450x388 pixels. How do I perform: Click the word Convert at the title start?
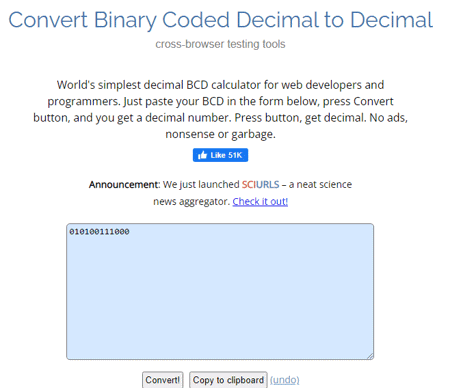pyautogui.click(x=48, y=20)
